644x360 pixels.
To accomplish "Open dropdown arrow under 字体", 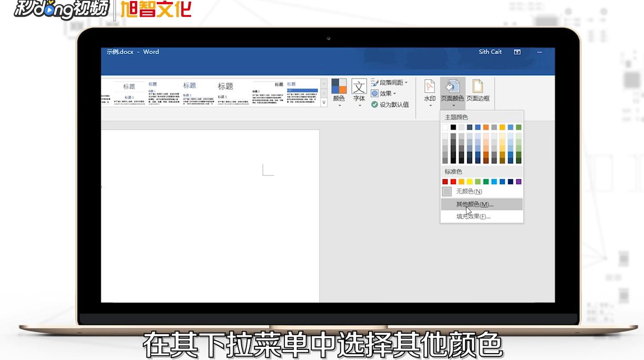I will pyautogui.click(x=359, y=105).
